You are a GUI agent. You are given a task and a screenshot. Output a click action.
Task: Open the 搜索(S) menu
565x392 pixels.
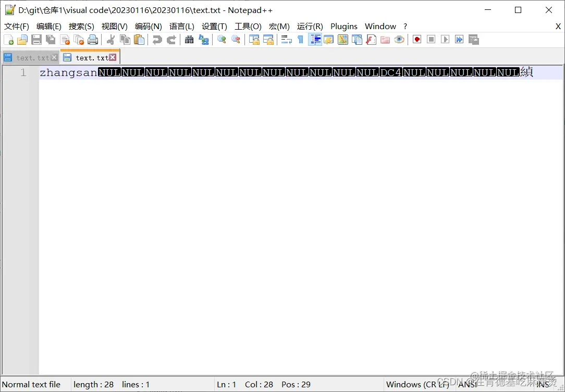pyautogui.click(x=81, y=26)
